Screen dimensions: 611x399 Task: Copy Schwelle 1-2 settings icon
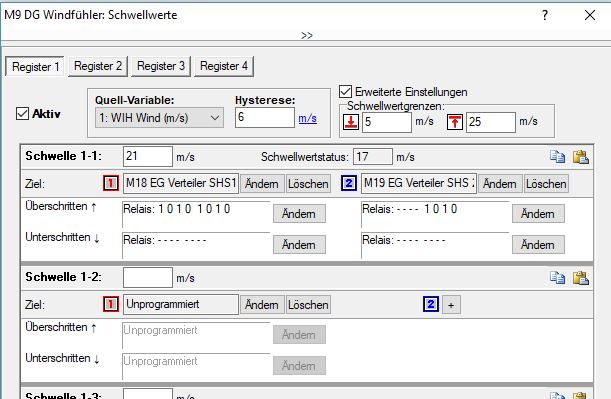tap(557, 277)
